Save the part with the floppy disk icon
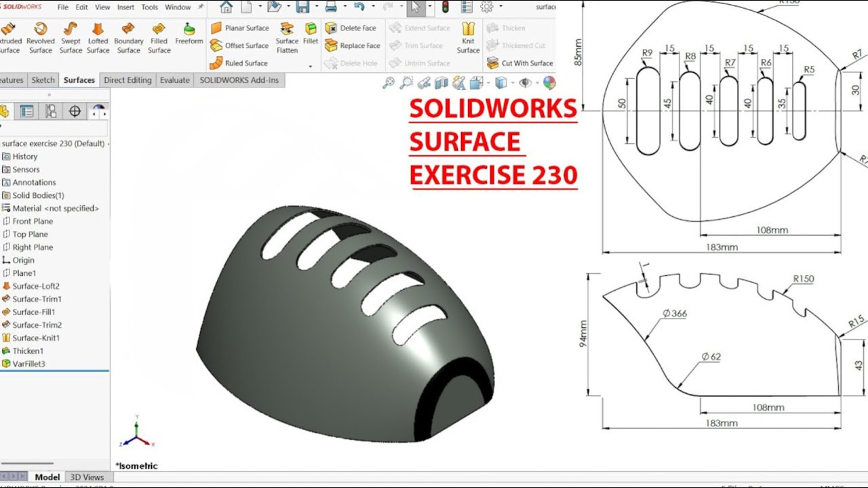Screen dimensions: 868x488 (x=302, y=7)
